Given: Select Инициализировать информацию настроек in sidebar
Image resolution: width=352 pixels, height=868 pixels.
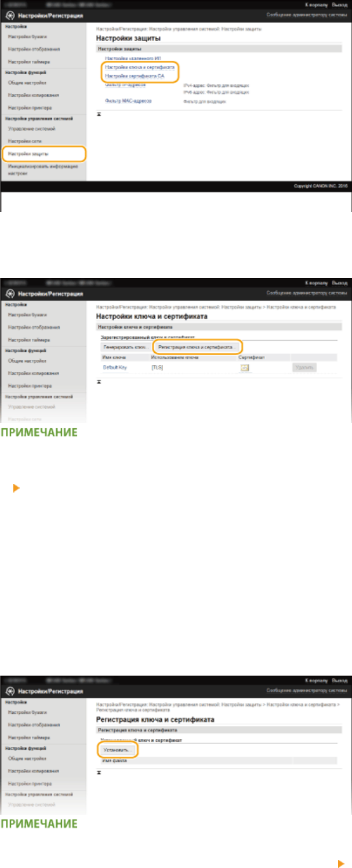Looking at the screenshot, I should (43, 170).
